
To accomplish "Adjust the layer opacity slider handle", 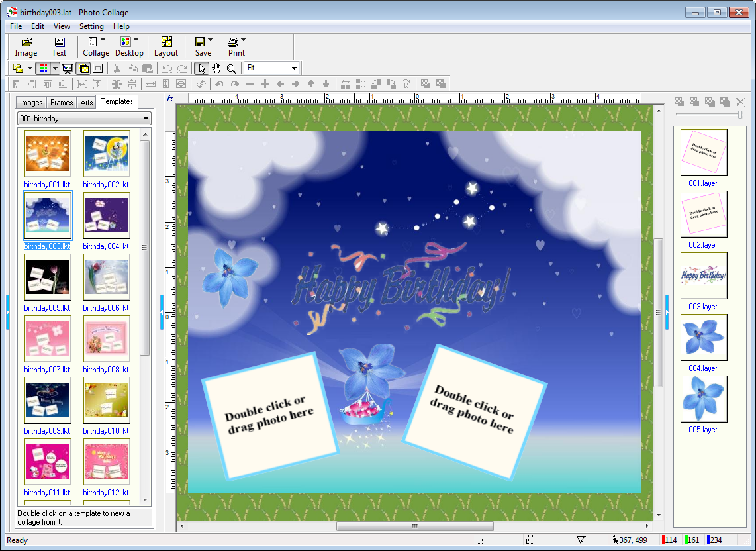I will pos(739,115).
